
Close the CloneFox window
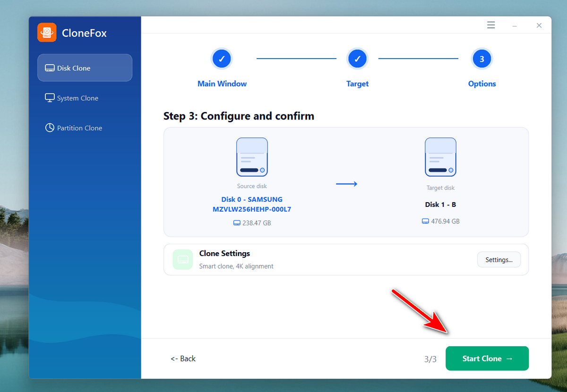click(x=539, y=26)
